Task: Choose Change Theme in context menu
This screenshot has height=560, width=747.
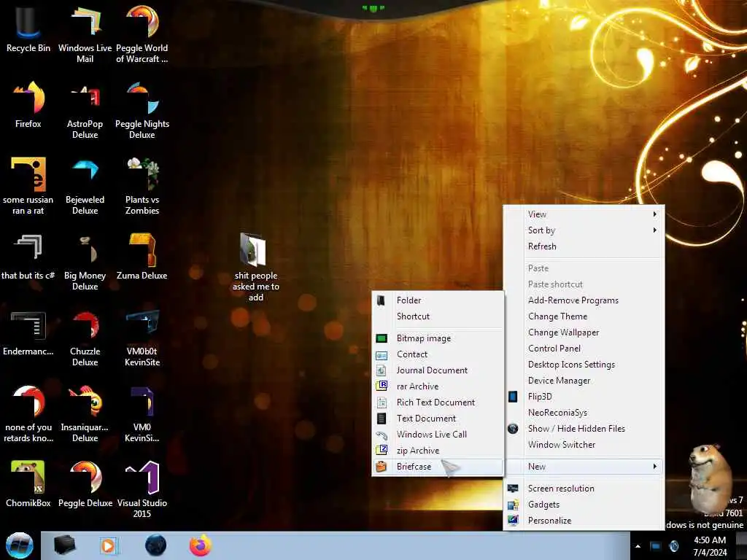Action: pyautogui.click(x=584, y=316)
